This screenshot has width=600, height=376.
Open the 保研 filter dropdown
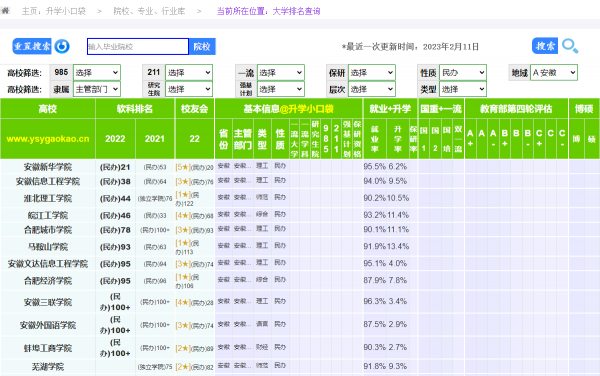(372, 72)
